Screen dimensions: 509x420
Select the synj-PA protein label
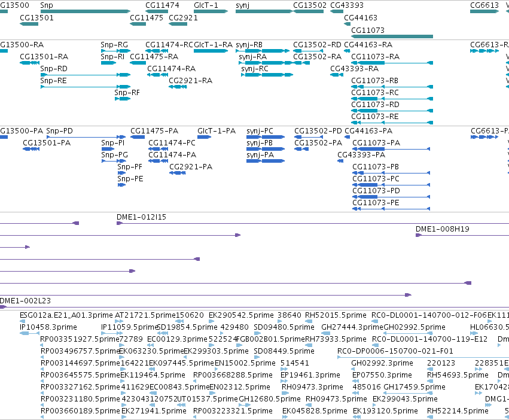click(x=260, y=155)
